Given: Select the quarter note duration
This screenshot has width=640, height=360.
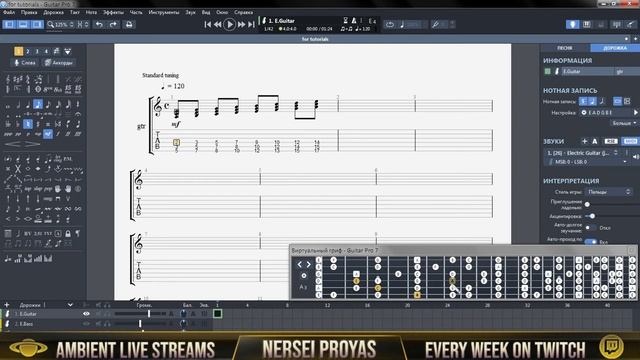Looking at the screenshot, I should pyautogui.click(x=28, y=104).
